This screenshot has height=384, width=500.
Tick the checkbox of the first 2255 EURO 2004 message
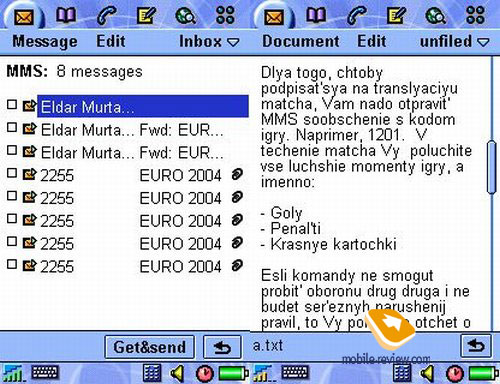click(12, 173)
